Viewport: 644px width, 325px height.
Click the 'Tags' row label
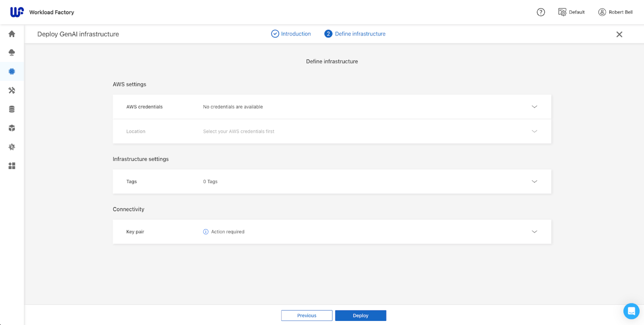pos(131,182)
